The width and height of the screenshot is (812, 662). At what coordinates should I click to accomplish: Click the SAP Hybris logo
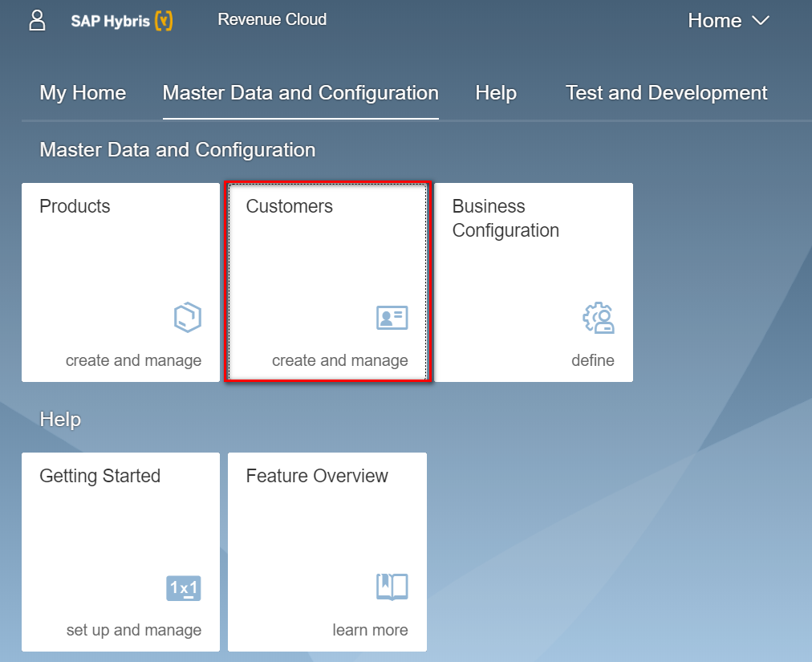point(122,21)
